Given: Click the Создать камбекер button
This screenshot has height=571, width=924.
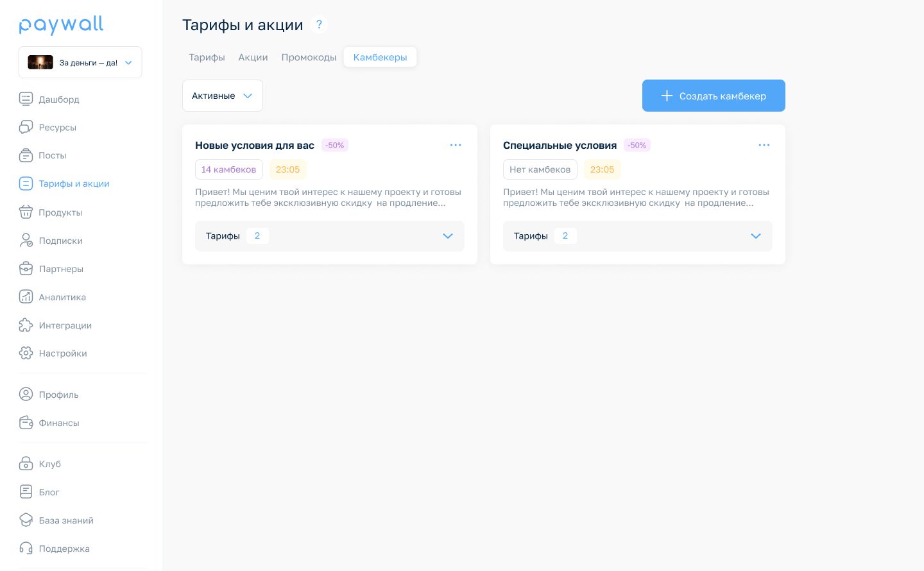Looking at the screenshot, I should (714, 96).
